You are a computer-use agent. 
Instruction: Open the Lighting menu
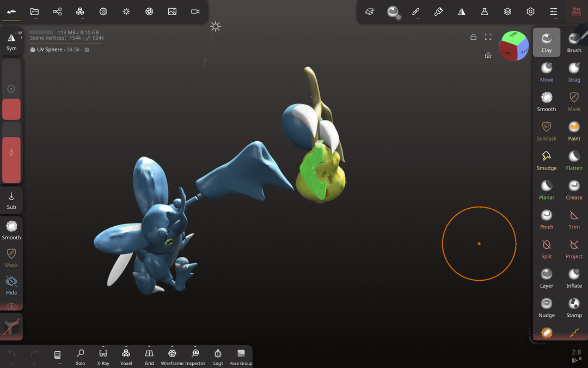tap(126, 11)
